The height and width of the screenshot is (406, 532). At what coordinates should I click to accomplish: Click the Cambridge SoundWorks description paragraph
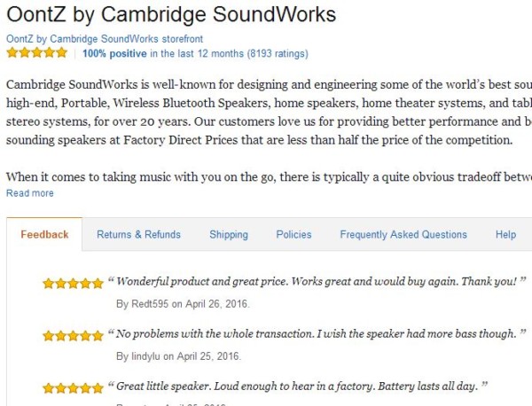pyautogui.click(x=266, y=113)
